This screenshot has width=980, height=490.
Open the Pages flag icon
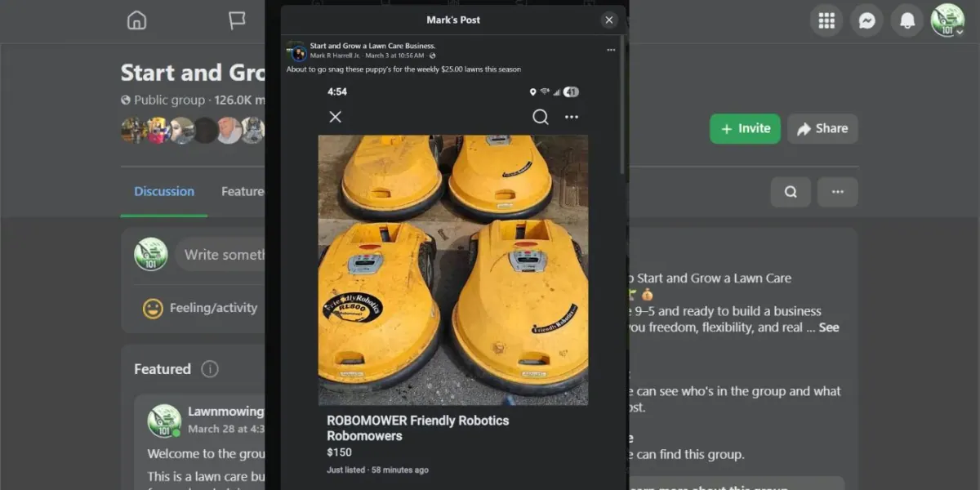(x=237, y=20)
